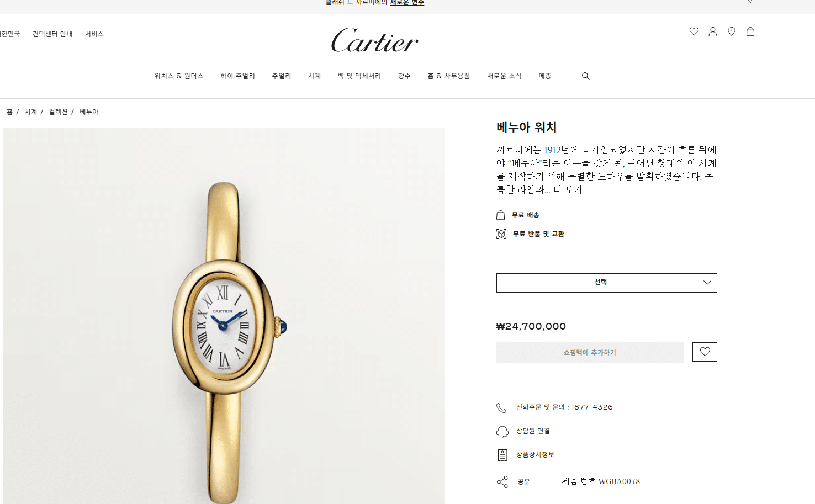The height and width of the screenshot is (504, 815).
Task: Open the 향수 navigation menu
Action: (404, 76)
